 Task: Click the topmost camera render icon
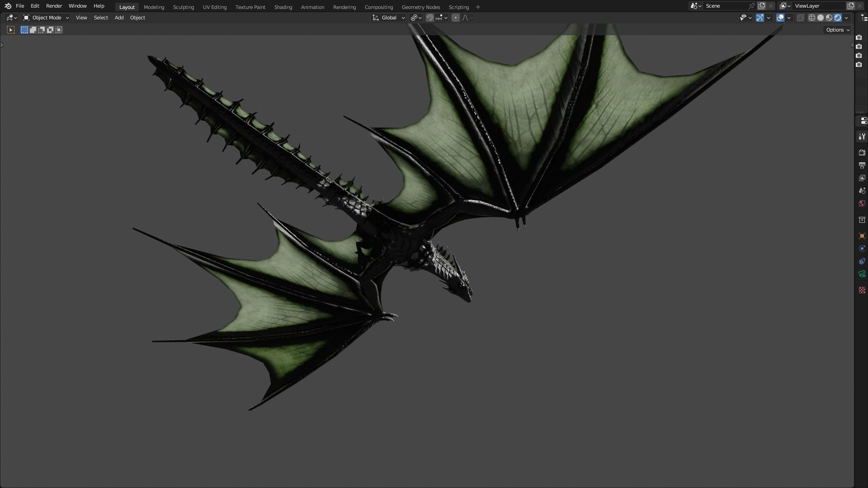(x=859, y=38)
